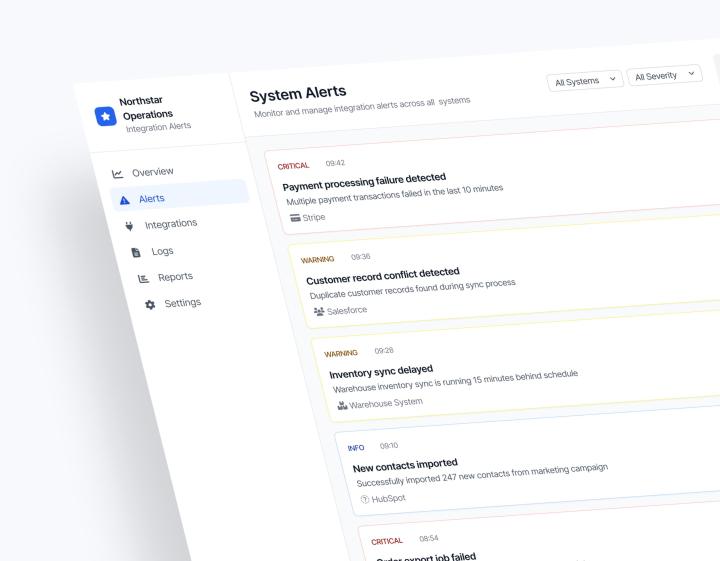Click the Integrations plug icon
The width and height of the screenshot is (720, 561).
(129, 226)
